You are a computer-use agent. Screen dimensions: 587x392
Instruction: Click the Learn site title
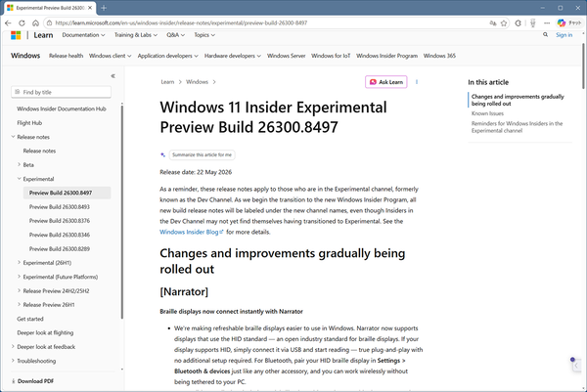coord(43,35)
